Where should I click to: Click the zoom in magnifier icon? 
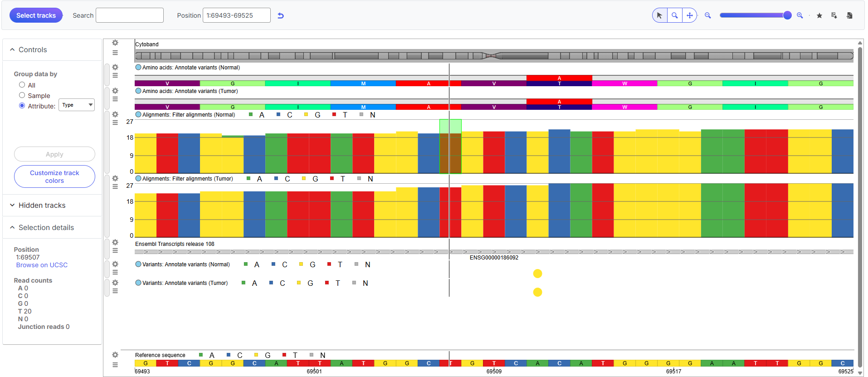point(800,15)
